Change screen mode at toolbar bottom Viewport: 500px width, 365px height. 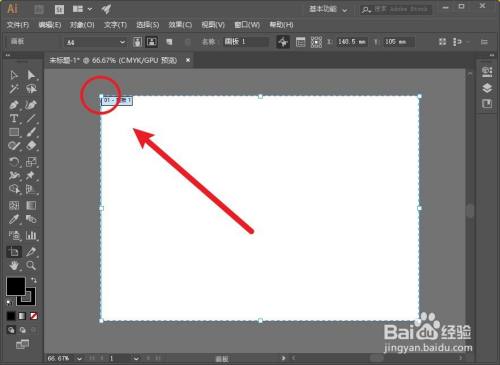tap(22, 344)
